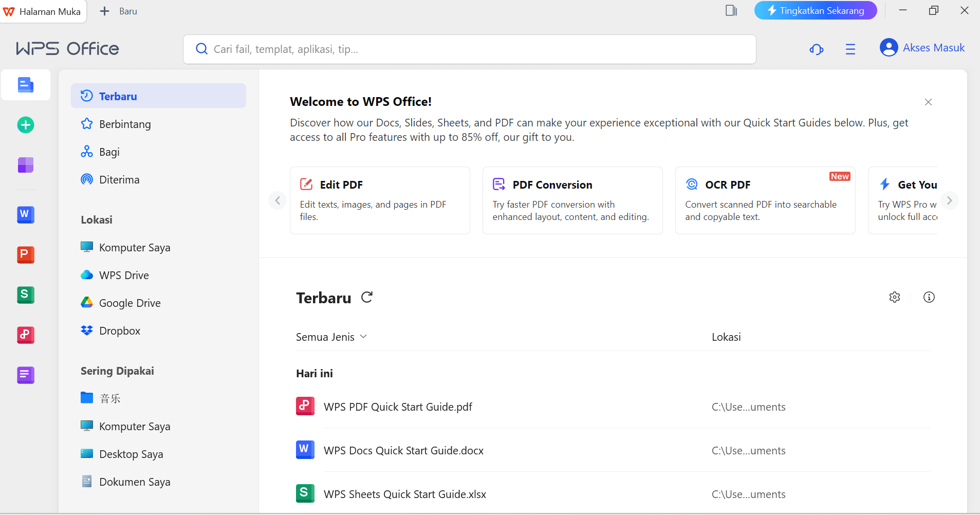980x515 pixels.
Task: Show next promotional cards with right arrow
Action: (950, 200)
